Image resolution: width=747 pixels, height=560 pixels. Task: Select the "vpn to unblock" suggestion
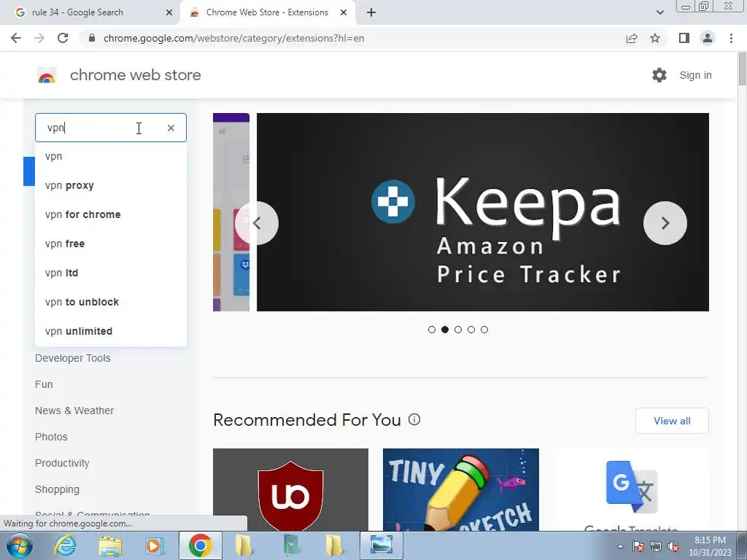(111, 302)
